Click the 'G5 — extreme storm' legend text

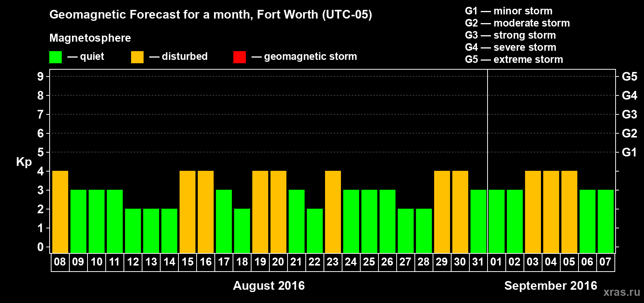pyautogui.click(x=514, y=59)
